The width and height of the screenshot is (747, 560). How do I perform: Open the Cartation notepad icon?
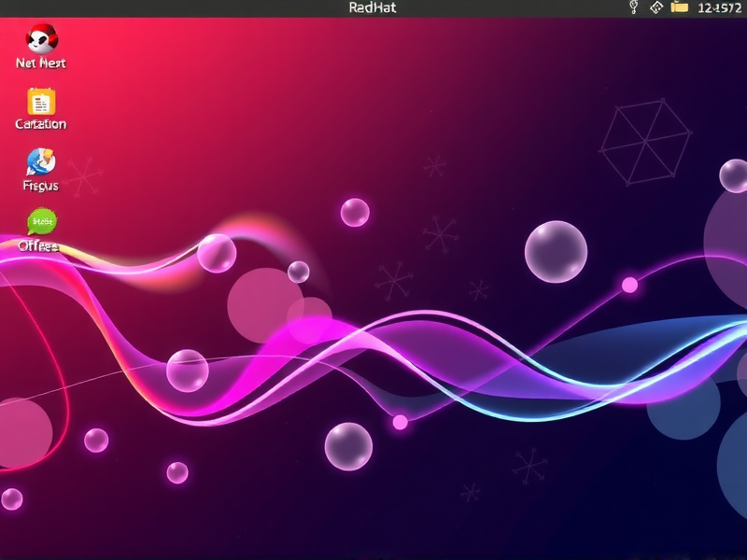tap(41, 101)
